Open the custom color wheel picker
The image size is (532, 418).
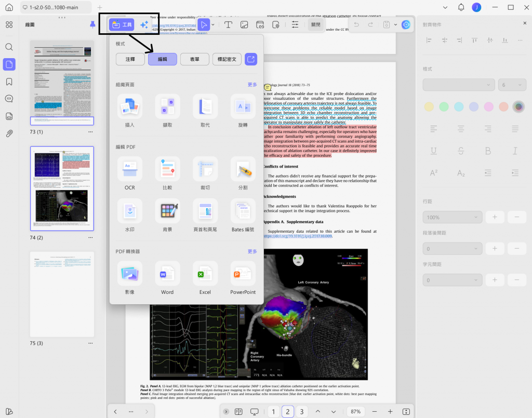(518, 107)
